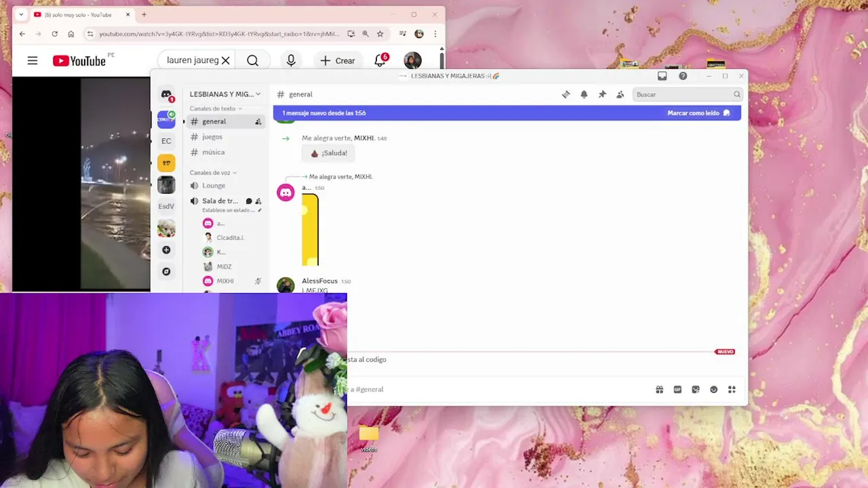Open Discord threads icon in channel header
868x488 pixels.
tap(566, 94)
